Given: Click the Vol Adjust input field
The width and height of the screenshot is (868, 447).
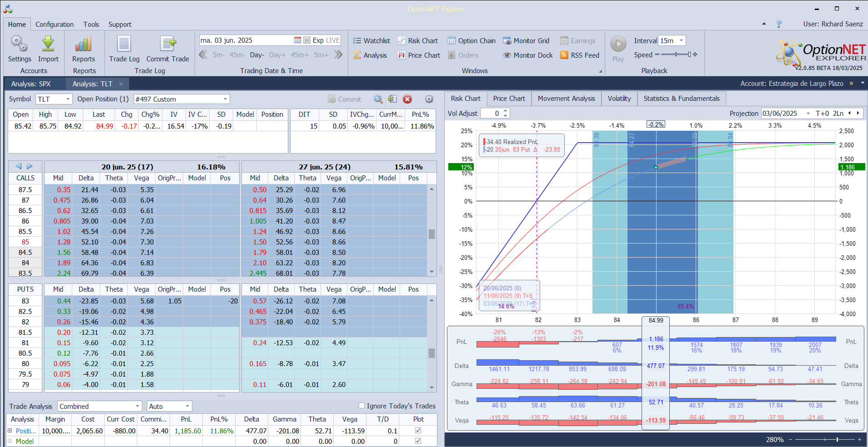Looking at the screenshot, I should click(x=491, y=113).
